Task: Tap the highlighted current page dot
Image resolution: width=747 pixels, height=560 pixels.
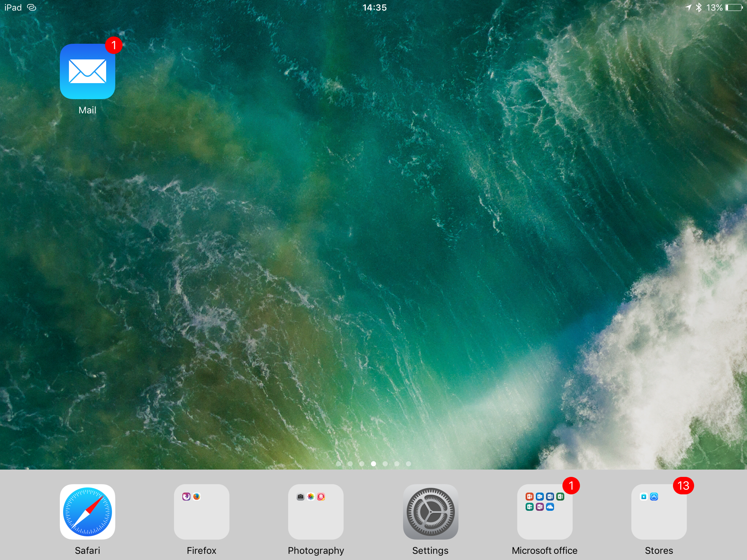Action: pos(373,464)
